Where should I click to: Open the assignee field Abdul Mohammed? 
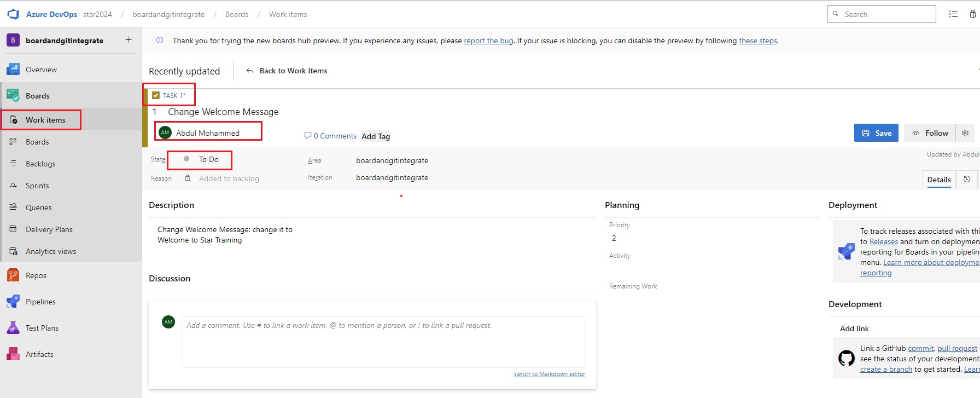(208, 132)
